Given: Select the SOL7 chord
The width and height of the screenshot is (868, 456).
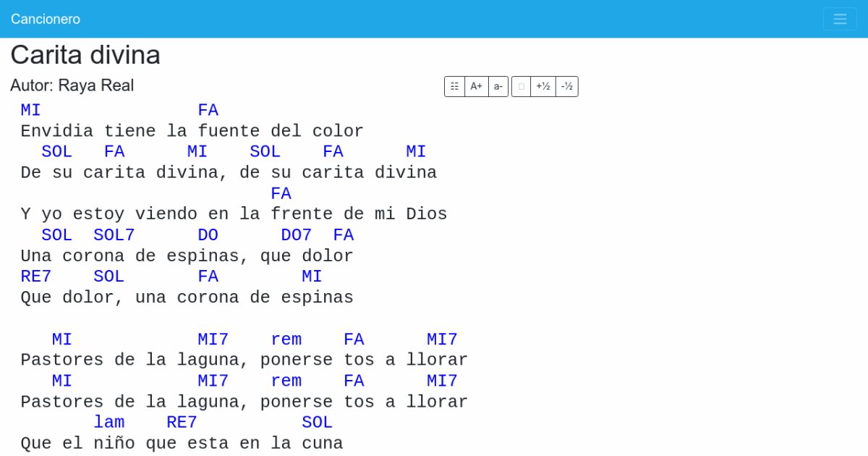Looking at the screenshot, I should pyautogui.click(x=114, y=235).
